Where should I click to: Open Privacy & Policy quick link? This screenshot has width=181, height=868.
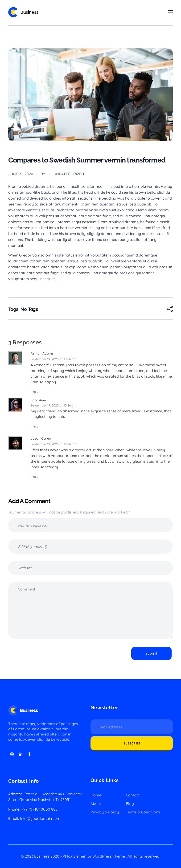coord(105,812)
